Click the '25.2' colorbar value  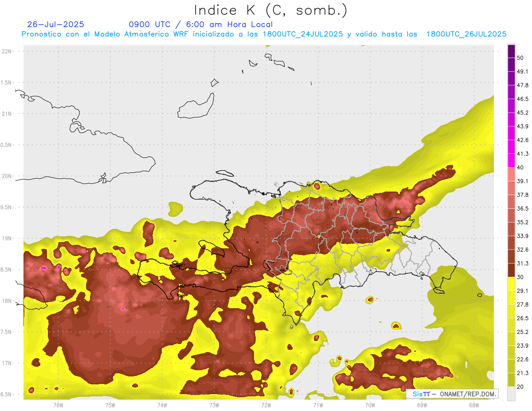click(523, 332)
